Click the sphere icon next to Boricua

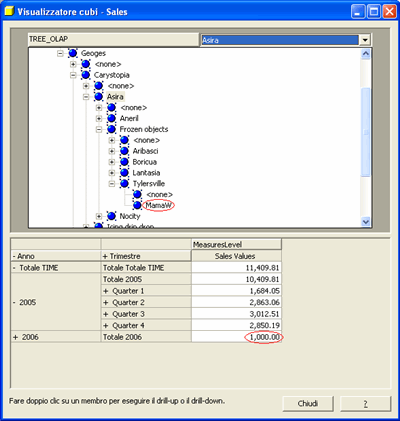[x=124, y=162]
